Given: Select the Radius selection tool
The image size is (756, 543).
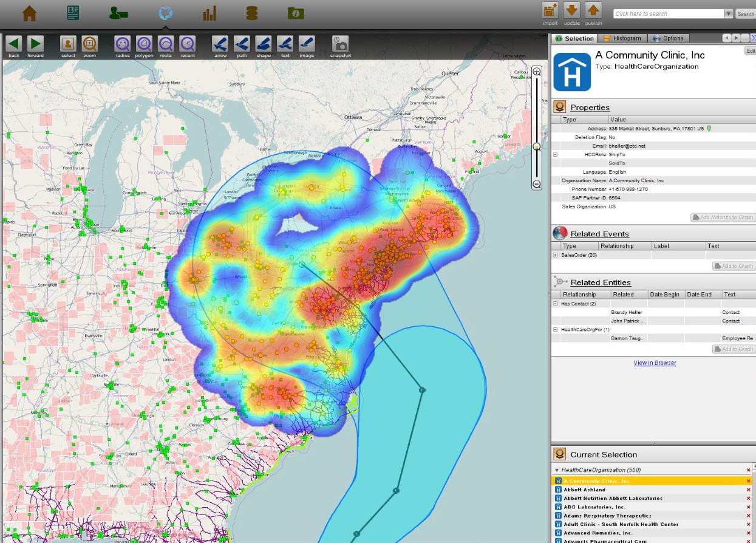Looking at the screenshot, I should [123, 44].
